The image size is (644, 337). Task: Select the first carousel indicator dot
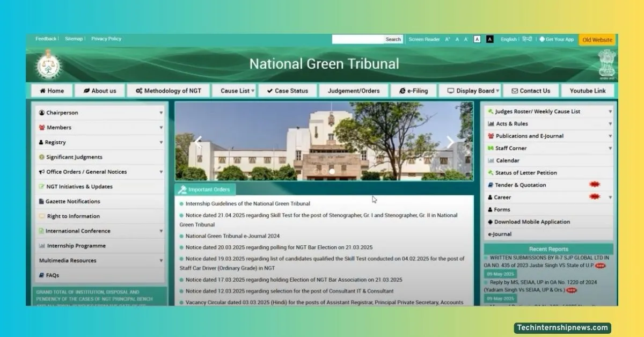(316, 172)
